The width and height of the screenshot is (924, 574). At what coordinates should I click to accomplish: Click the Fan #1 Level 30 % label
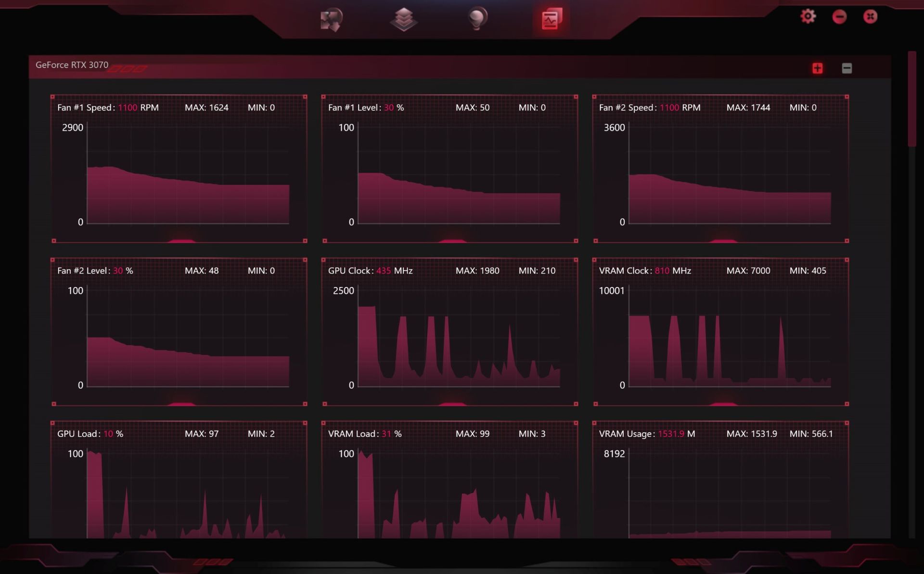point(366,108)
